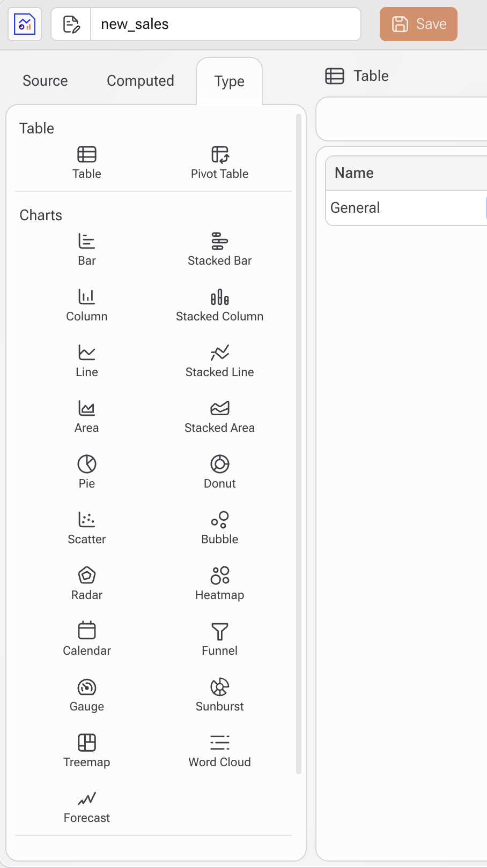Choose the Funnel chart icon
Image resolution: width=487 pixels, height=868 pixels.
tap(219, 632)
